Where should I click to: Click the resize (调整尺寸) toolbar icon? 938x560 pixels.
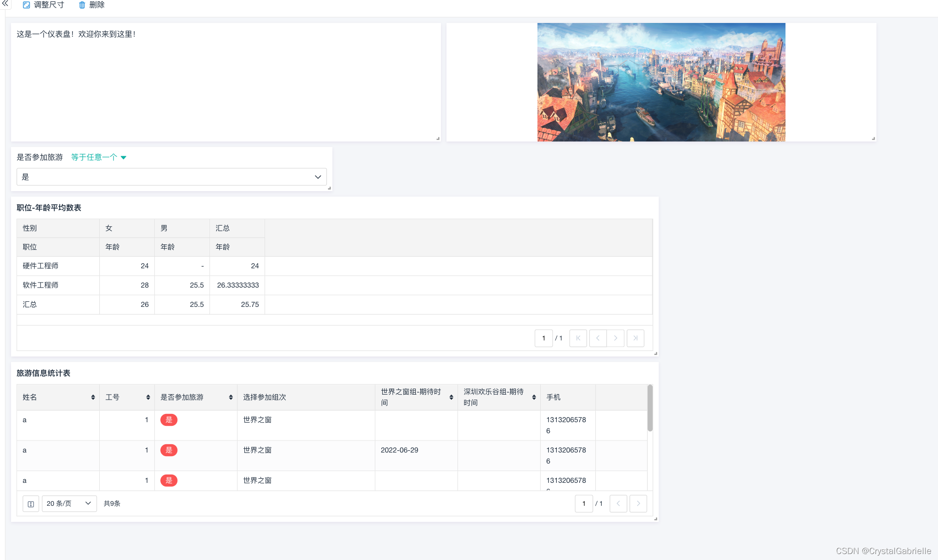coord(27,5)
